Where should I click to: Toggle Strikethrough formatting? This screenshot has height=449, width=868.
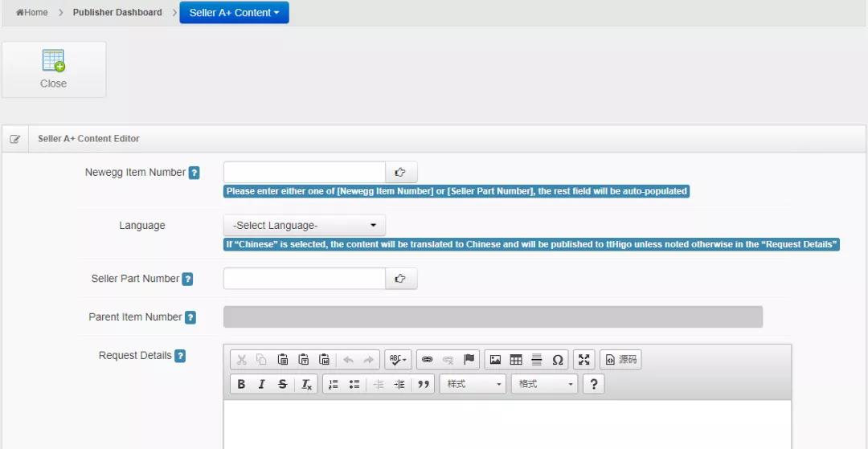pos(282,384)
